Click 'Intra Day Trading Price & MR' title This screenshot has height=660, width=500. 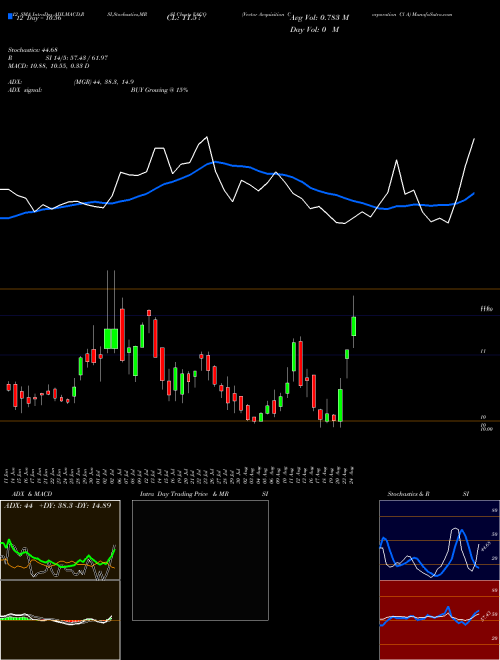click(184, 494)
